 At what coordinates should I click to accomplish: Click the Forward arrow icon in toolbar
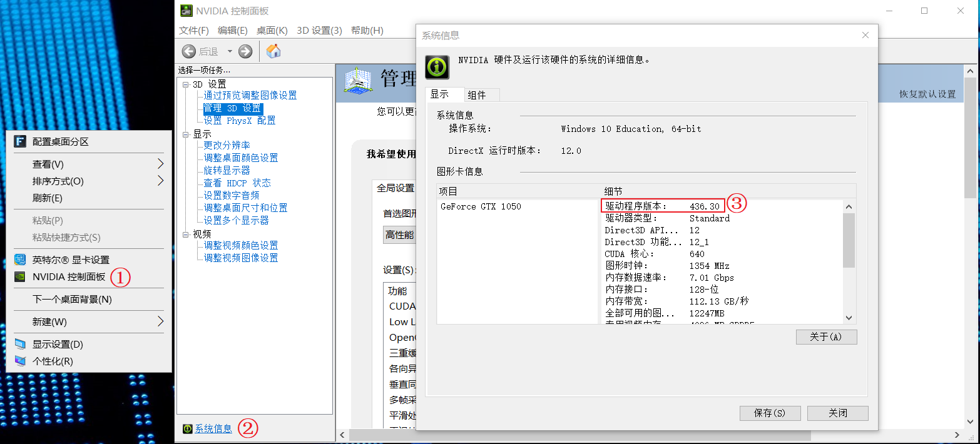tap(245, 51)
